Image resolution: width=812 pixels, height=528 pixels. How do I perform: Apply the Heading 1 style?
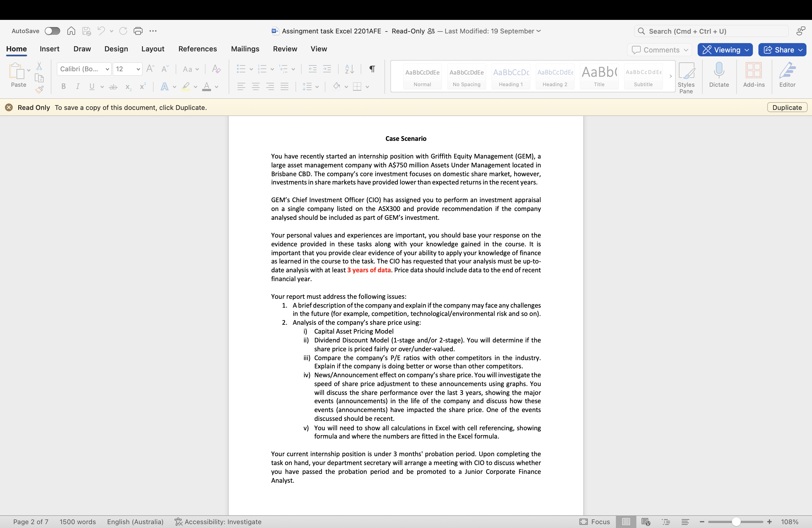(510, 76)
